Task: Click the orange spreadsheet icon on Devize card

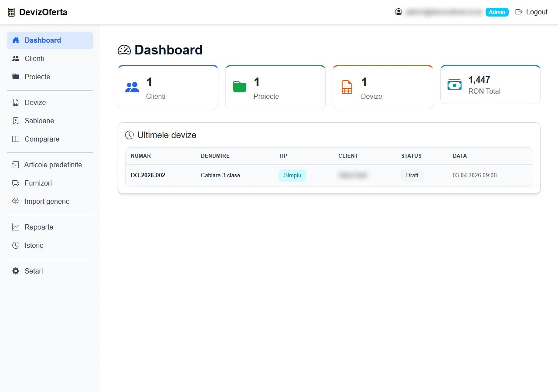Action: pyautogui.click(x=347, y=87)
